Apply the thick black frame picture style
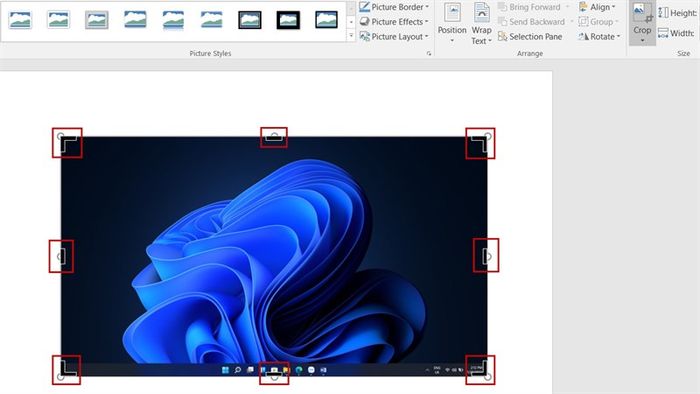700x394 pixels. [288, 20]
